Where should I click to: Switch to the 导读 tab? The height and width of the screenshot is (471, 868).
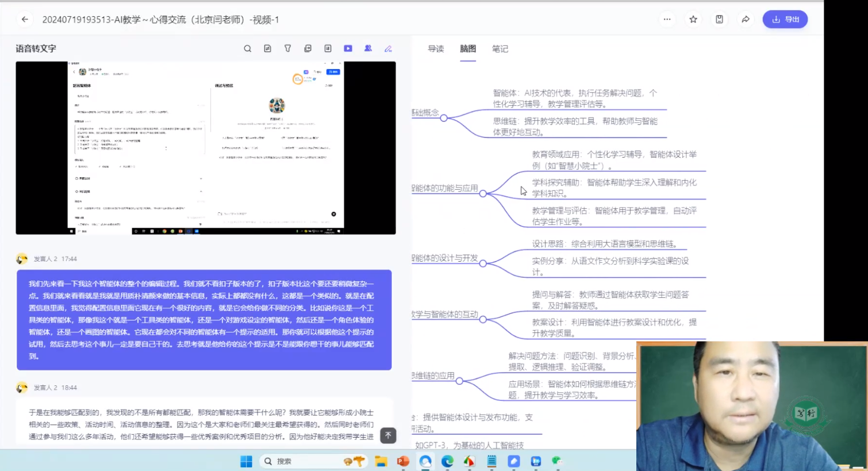(436, 49)
